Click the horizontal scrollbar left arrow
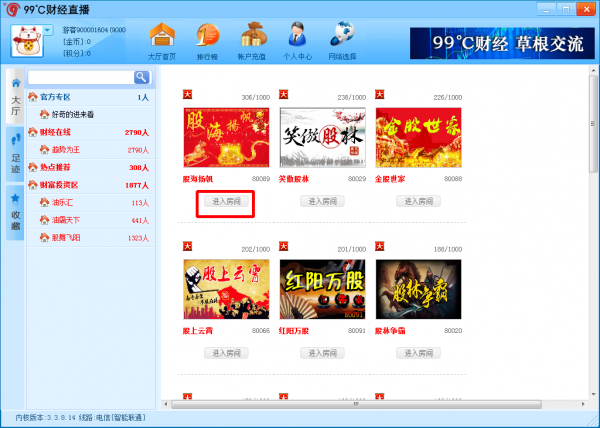 point(166,404)
